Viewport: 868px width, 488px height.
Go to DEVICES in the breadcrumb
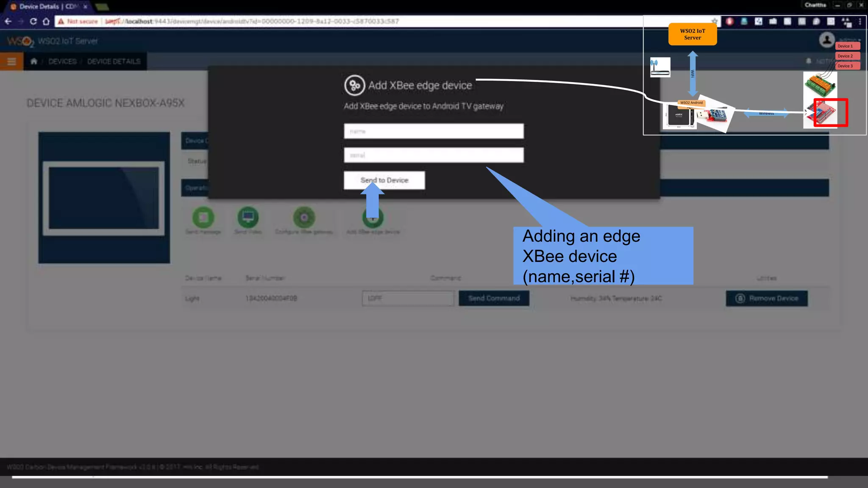click(62, 61)
